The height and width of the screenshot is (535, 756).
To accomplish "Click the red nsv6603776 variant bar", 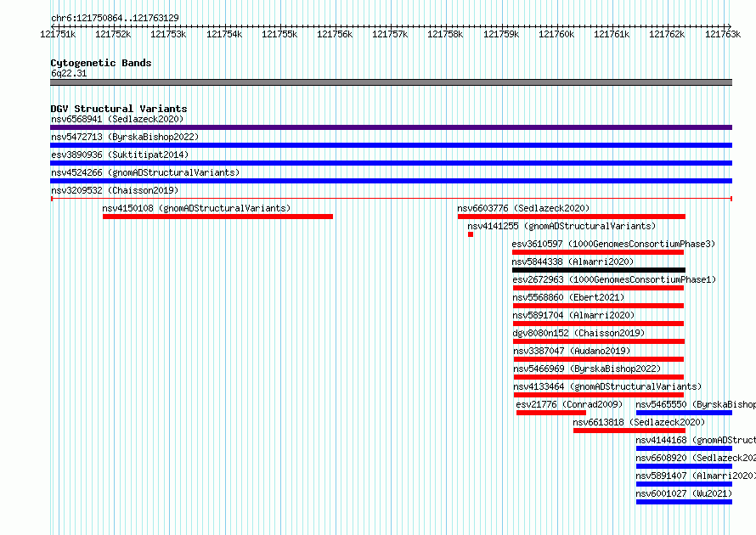I will tap(572, 217).
